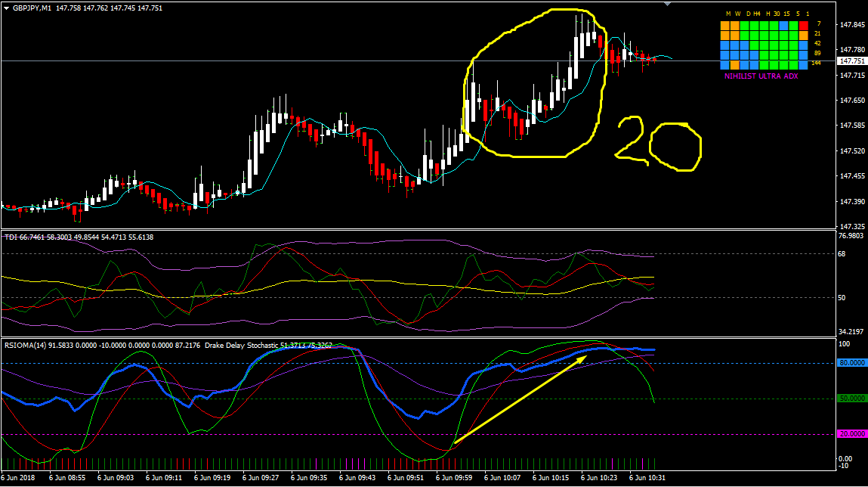Select the blue 15-minute period-7 ADX cell
This screenshot has height=487, width=868.
pyautogui.click(x=783, y=26)
